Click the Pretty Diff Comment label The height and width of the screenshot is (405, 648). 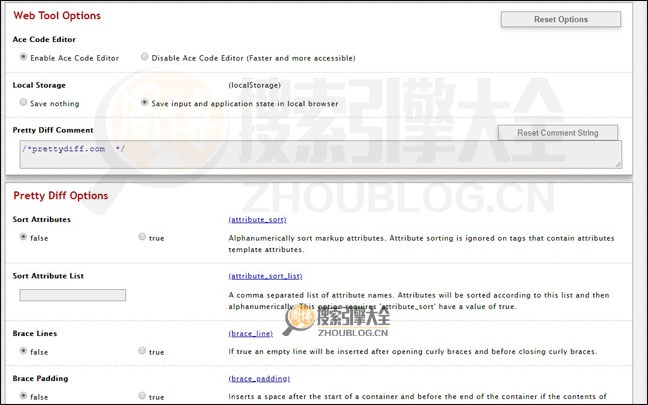(x=53, y=130)
